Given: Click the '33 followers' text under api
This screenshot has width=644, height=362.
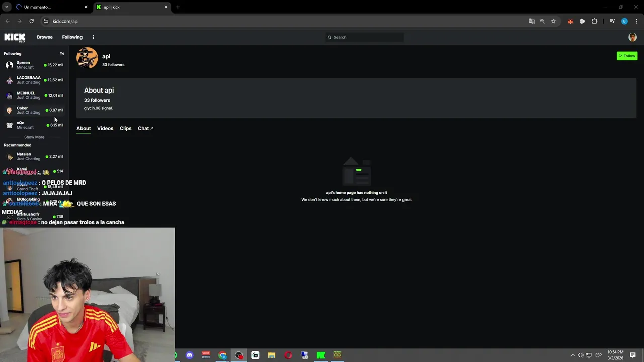Looking at the screenshot, I should (x=113, y=65).
